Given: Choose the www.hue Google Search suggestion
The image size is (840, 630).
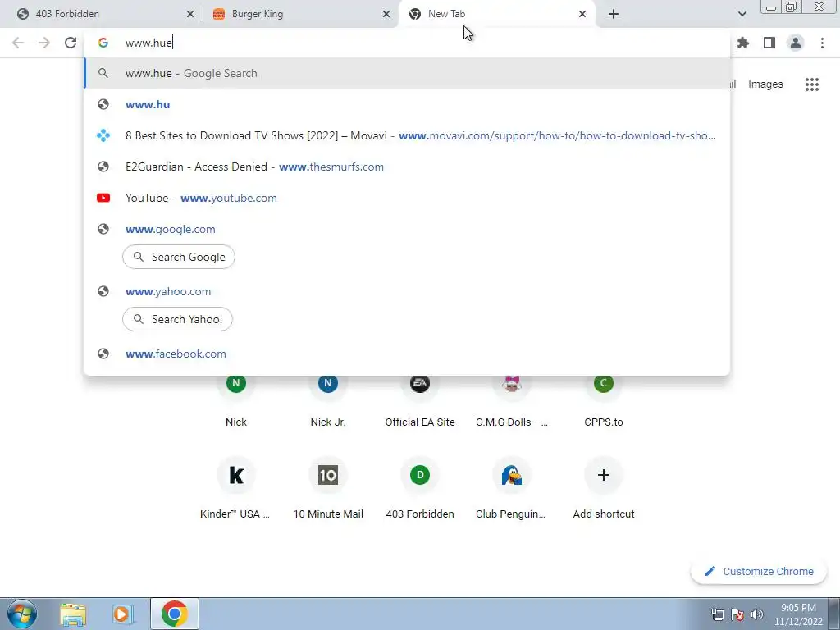Looking at the screenshot, I should click(407, 73).
